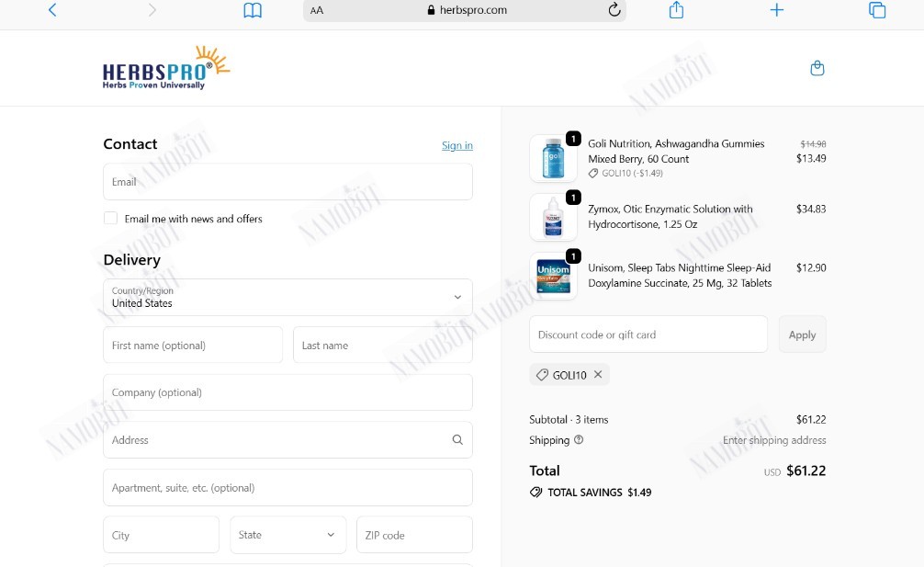Click the shipping info question mark icon
This screenshot has height=567, width=924.
(x=579, y=439)
